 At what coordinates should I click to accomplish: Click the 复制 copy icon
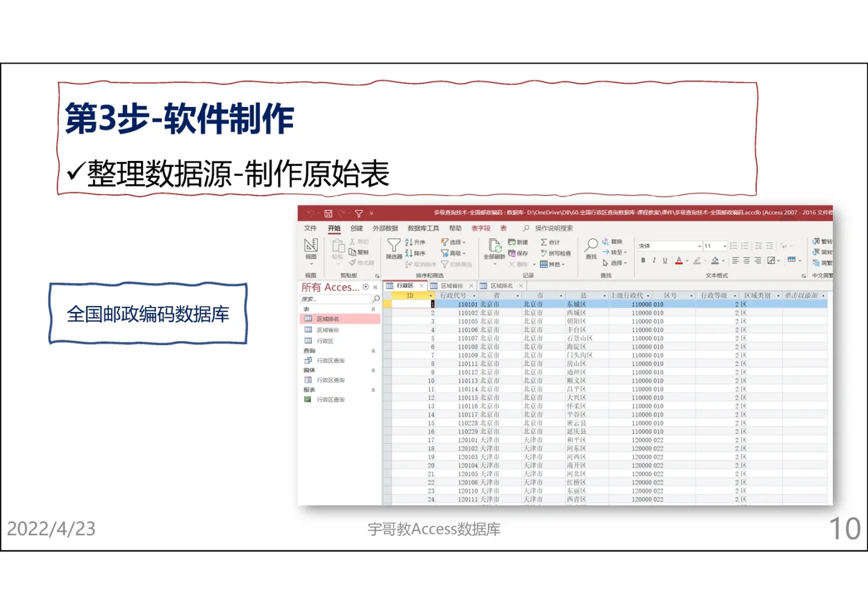(359, 252)
